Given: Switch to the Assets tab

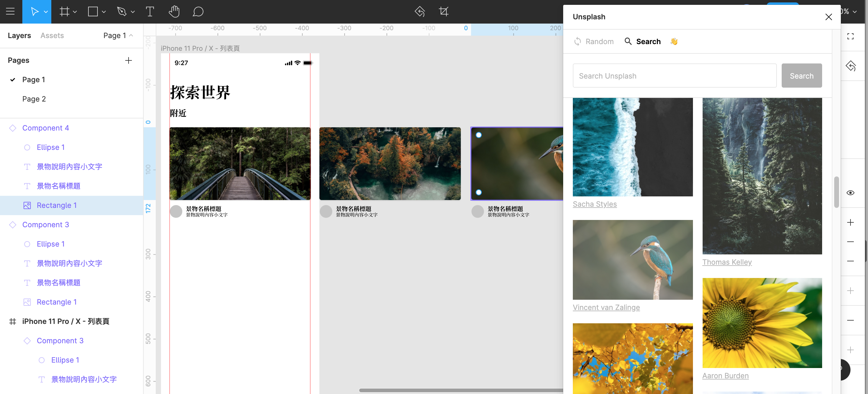Looking at the screenshot, I should coord(52,35).
